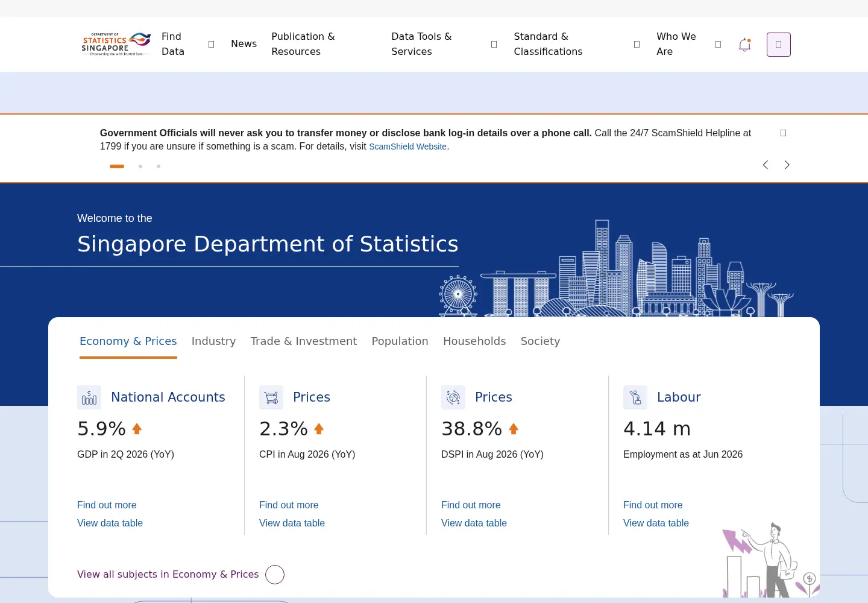Click Find out more under National Accounts
This screenshot has height=603, width=868.
point(107,505)
